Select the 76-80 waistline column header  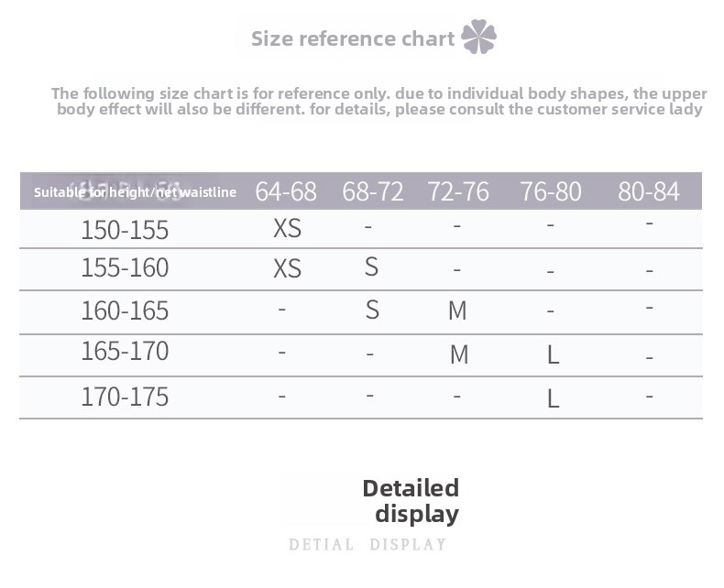click(x=551, y=191)
